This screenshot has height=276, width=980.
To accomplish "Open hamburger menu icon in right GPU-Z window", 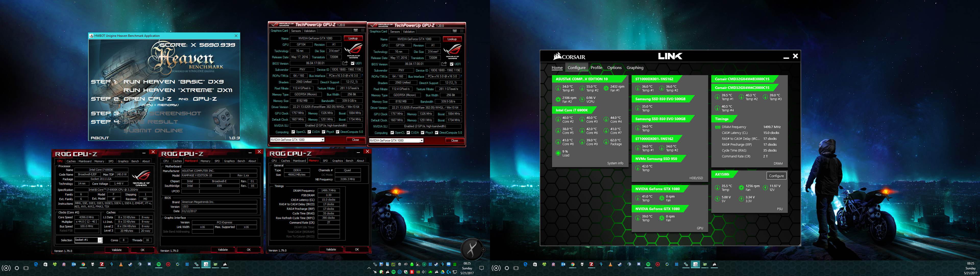I will [x=462, y=31].
